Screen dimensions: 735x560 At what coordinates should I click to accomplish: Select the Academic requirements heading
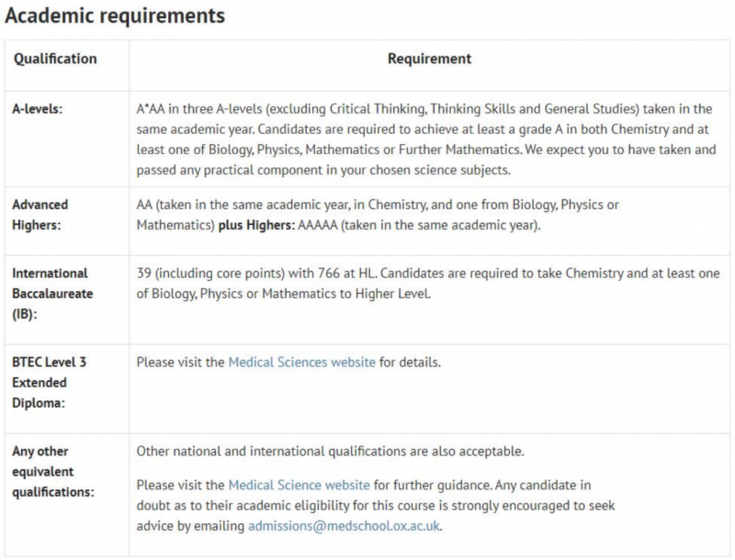click(115, 16)
